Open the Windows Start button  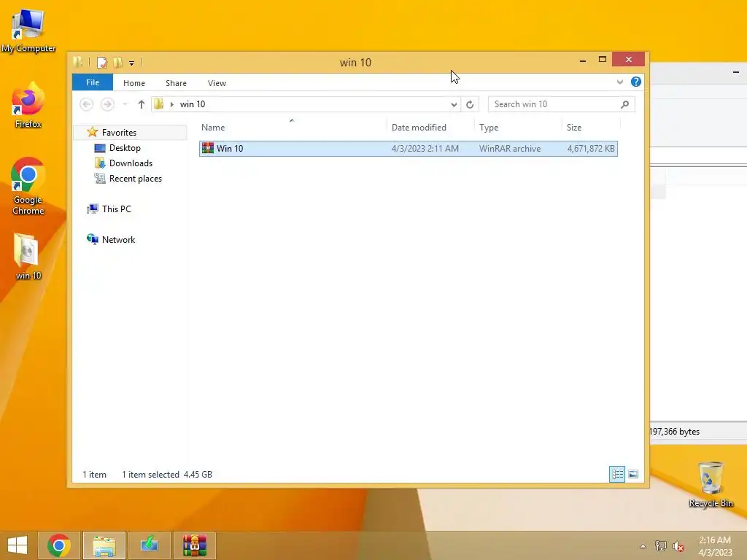(x=18, y=545)
